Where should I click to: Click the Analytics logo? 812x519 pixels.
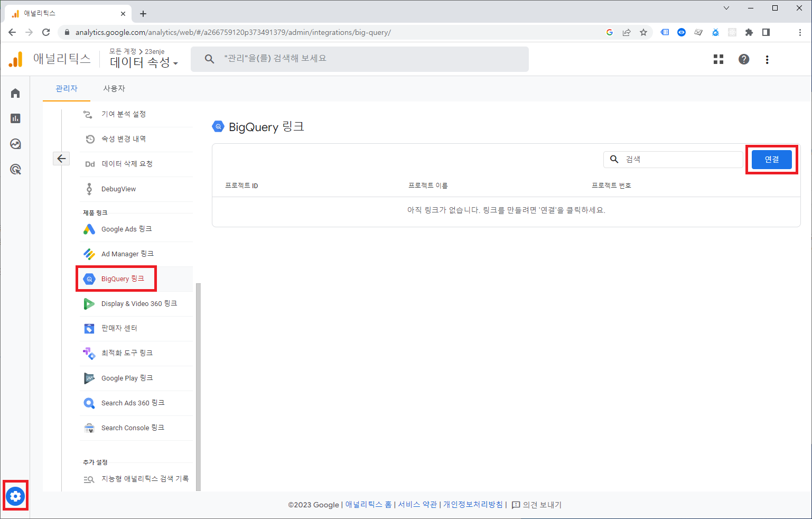pos(16,59)
